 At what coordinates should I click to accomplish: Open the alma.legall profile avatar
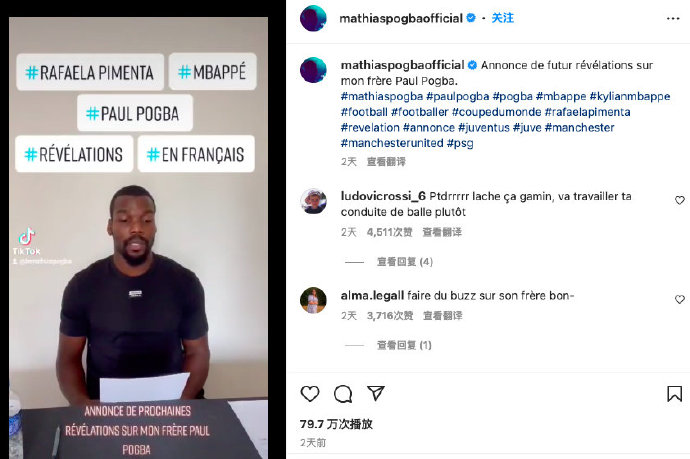pyautogui.click(x=313, y=300)
